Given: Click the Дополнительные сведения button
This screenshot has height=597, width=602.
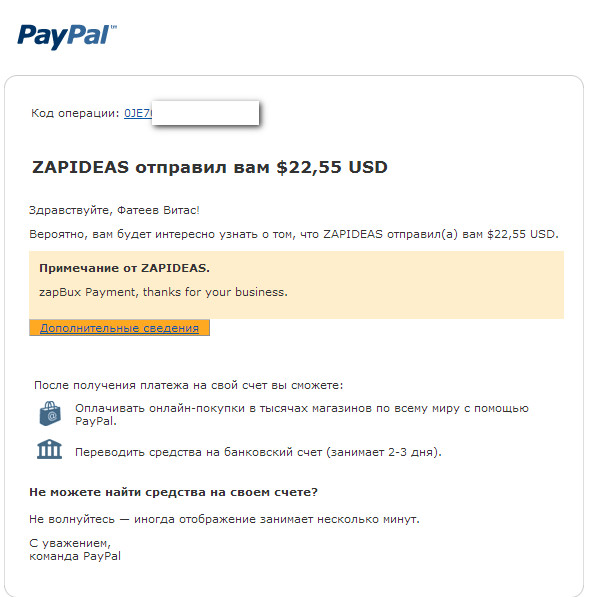Looking at the screenshot, I should click(119, 328).
